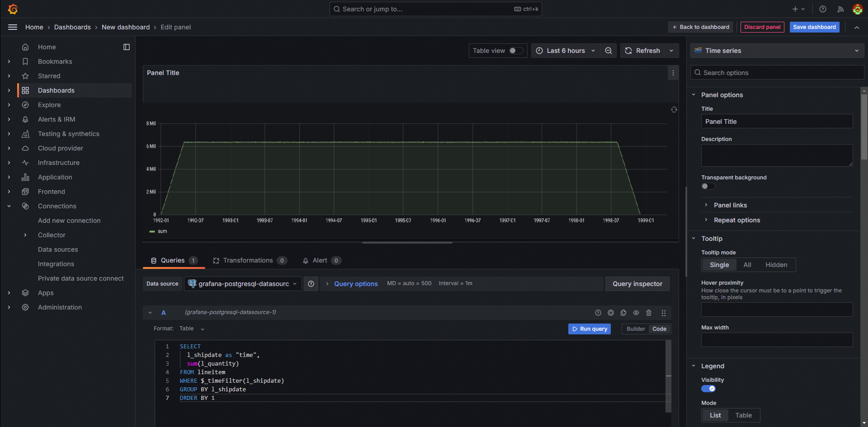Open the panel three-dot menu
The image size is (868, 427).
673,73
